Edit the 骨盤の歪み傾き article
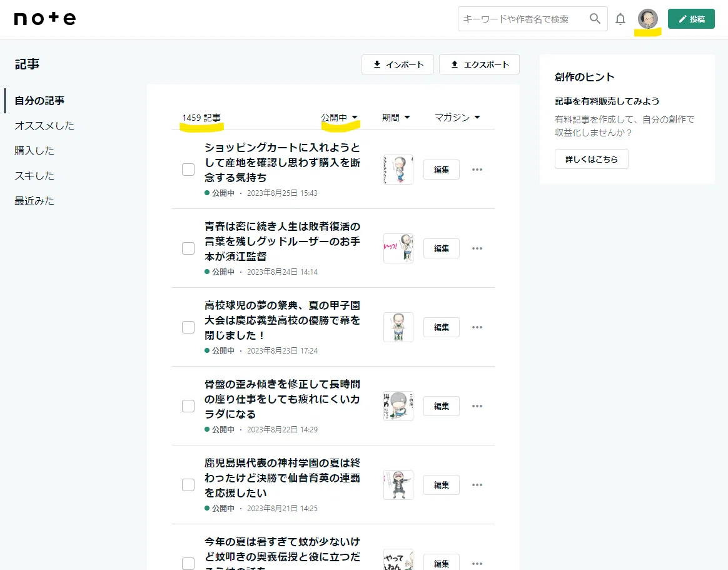 tap(442, 406)
